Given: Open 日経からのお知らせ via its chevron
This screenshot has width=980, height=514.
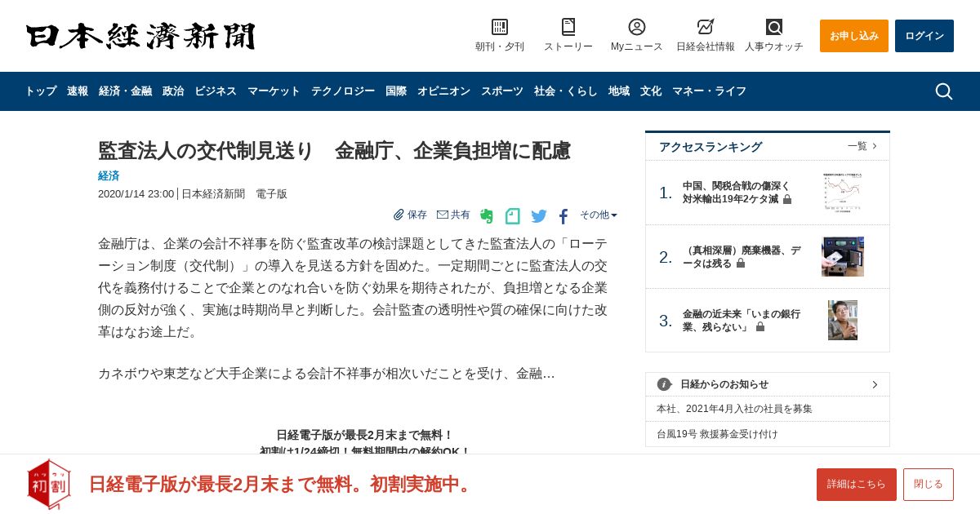Looking at the screenshot, I should click(875, 384).
